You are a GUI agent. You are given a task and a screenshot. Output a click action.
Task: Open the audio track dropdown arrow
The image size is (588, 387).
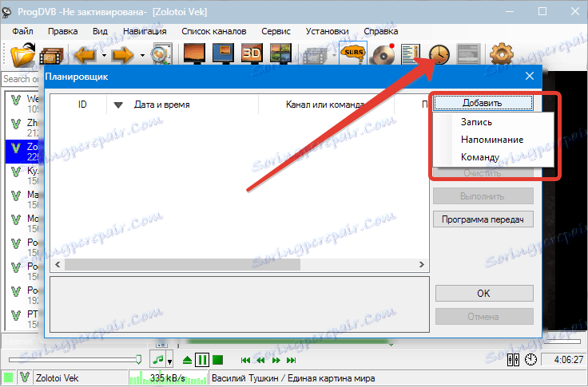169,361
